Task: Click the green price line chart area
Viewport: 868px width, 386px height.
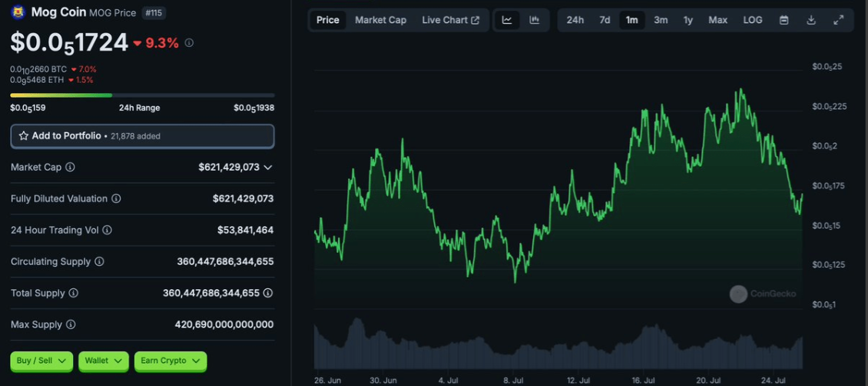Action: pos(558,197)
